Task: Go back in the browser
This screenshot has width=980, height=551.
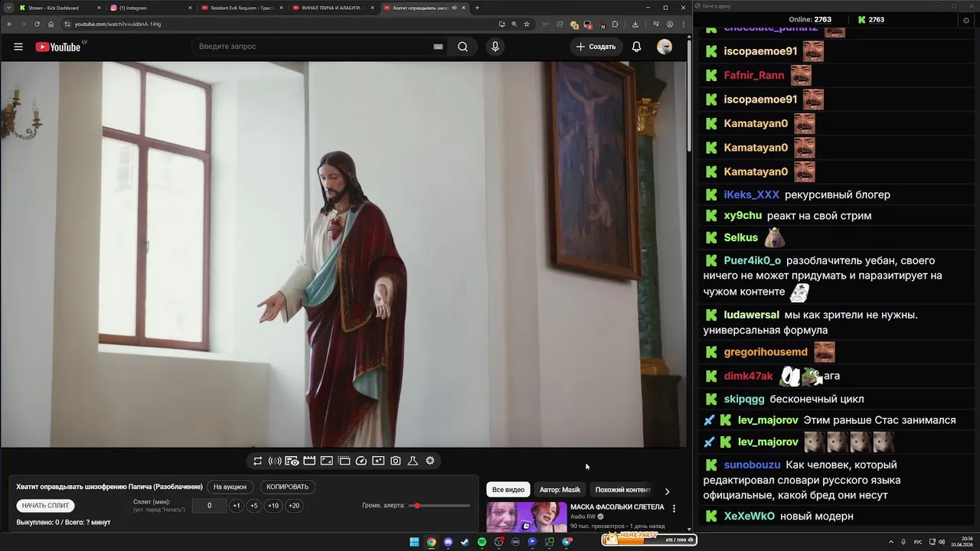Action: click(9, 24)
